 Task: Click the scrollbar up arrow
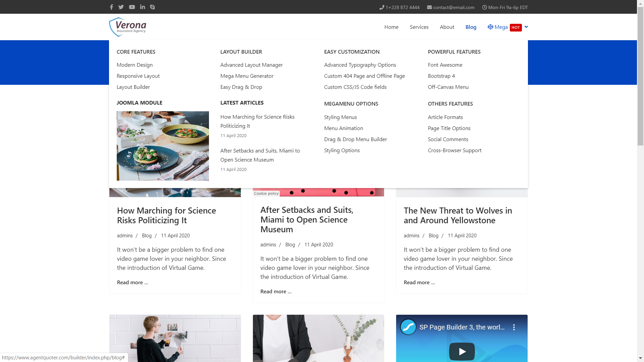(x=640, y=3)
